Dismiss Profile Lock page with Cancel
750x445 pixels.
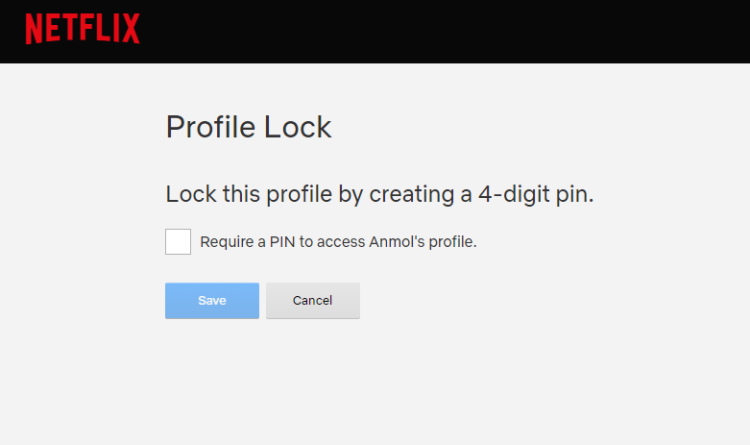[x=313, y=300]
